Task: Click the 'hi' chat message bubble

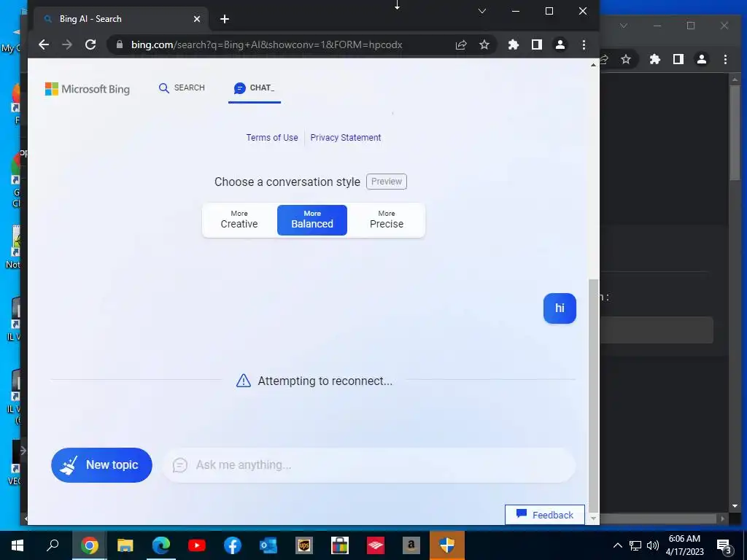Action: [x=560, y=308]
